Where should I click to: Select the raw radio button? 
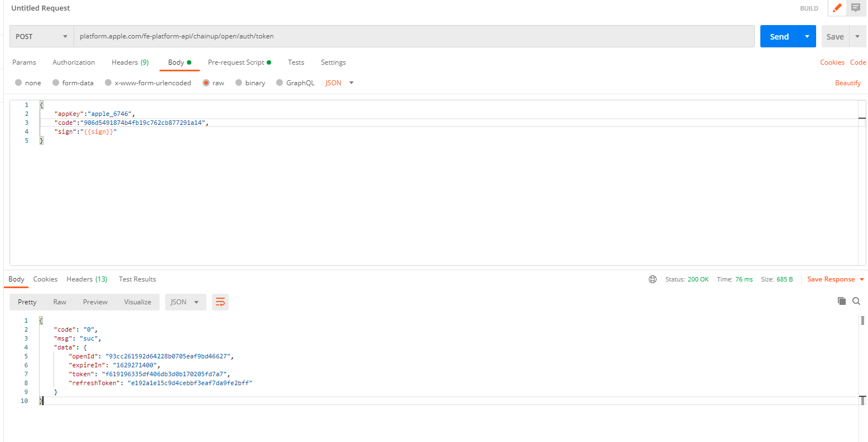click(206, 83)
